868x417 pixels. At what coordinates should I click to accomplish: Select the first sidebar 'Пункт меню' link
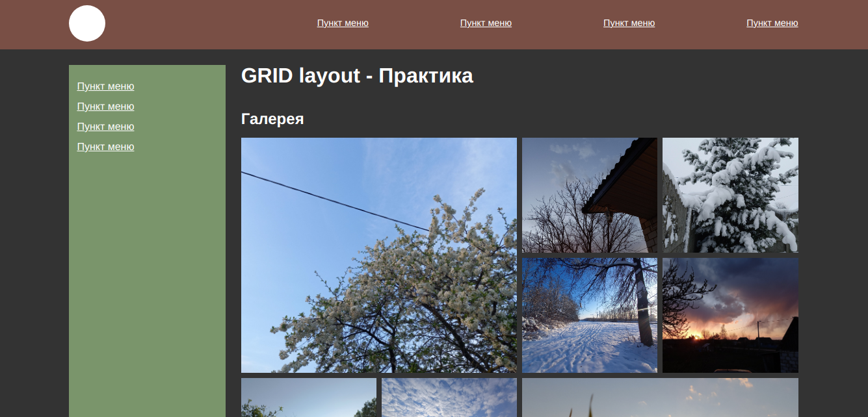105,86
